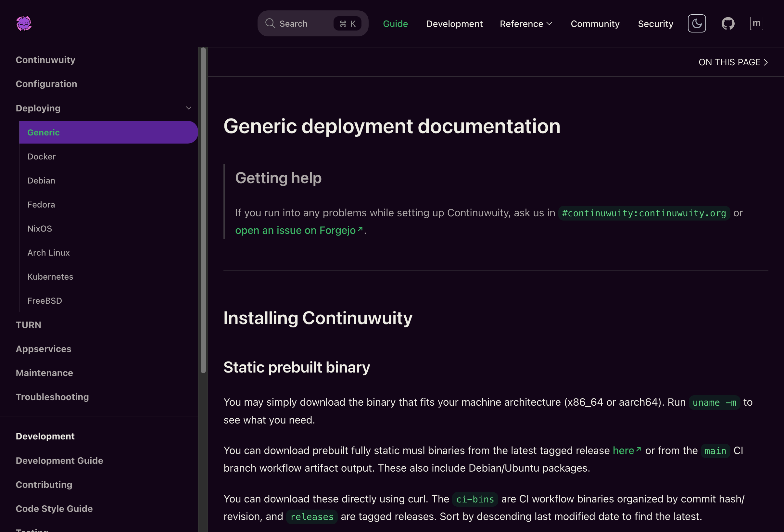Click the Continuwuity logo icon
Screen dimensions: 784x532
24,24
